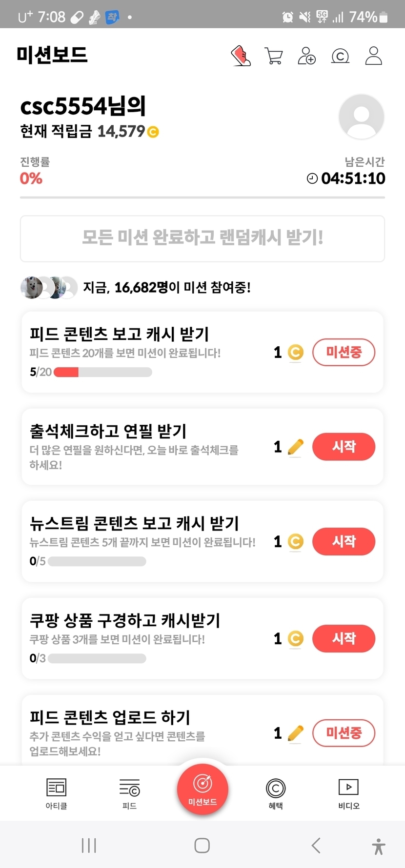Switch to the 피드 tab
Screen dimensions: 405x868
pos(129,793)
